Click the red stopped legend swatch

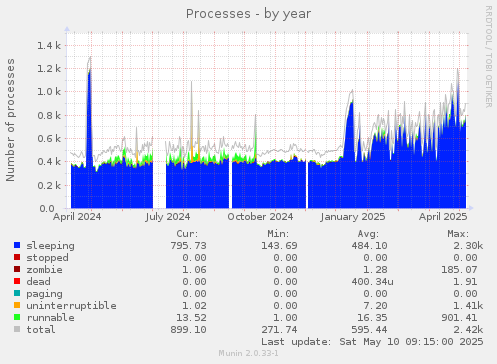pos(17,257)
